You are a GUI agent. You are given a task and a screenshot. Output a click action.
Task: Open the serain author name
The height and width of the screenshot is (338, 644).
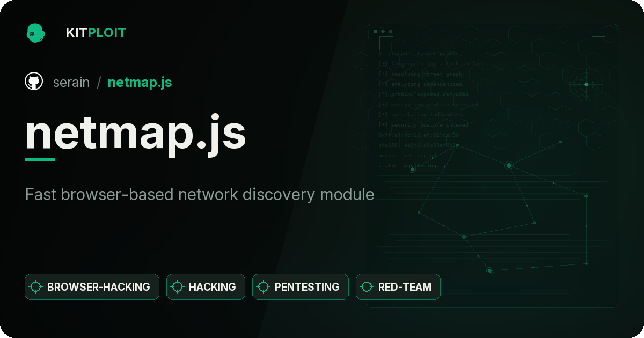click(x=71, y=82)
